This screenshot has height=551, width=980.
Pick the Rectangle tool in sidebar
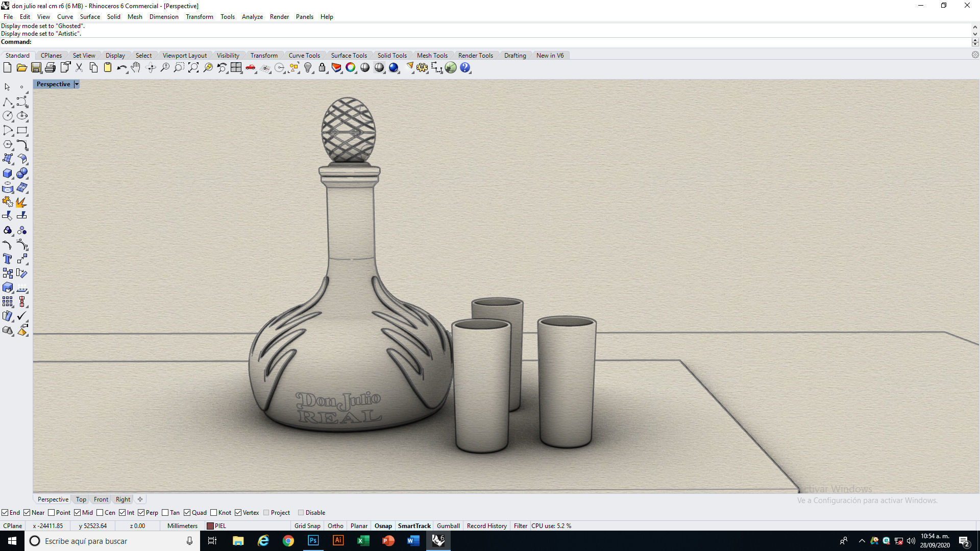pyautogui.click(x=22, y=130)
